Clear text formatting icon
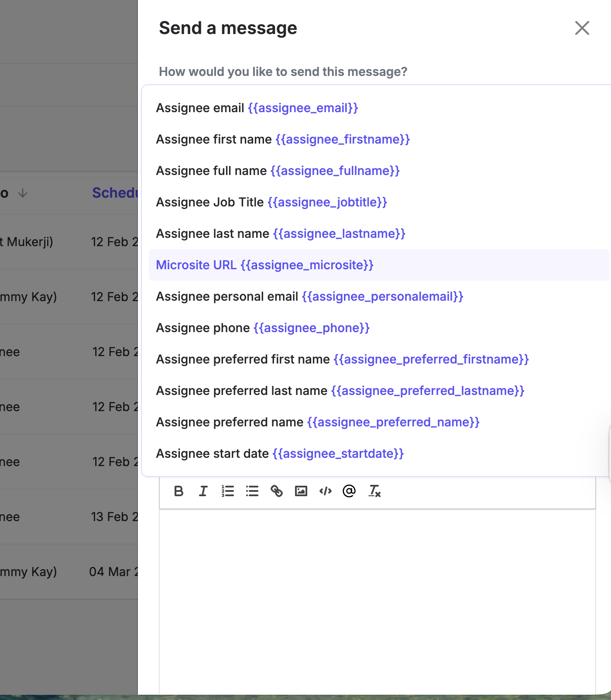This screenshot has width=611, height=700. coord(374,491)
